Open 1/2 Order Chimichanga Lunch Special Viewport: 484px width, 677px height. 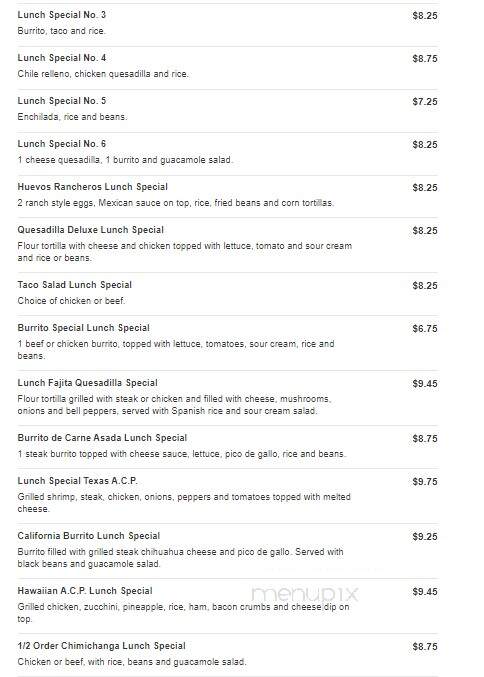pos(101,646)
